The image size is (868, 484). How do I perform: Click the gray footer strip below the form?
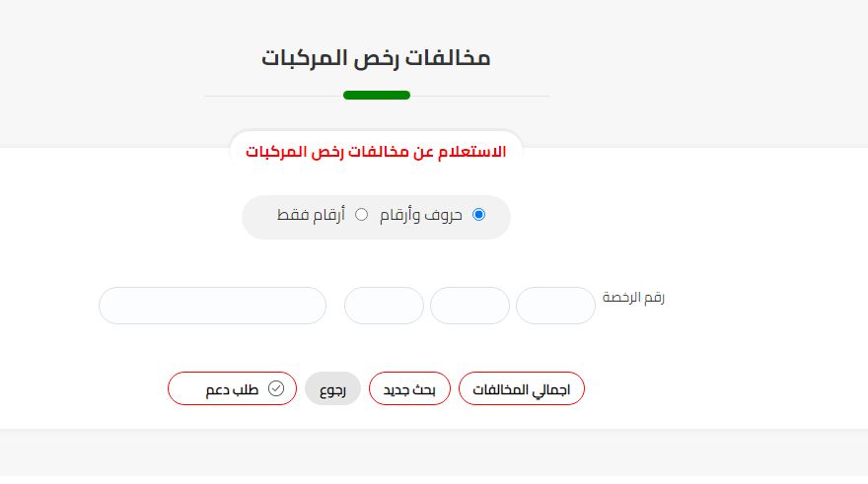point(434,452)
